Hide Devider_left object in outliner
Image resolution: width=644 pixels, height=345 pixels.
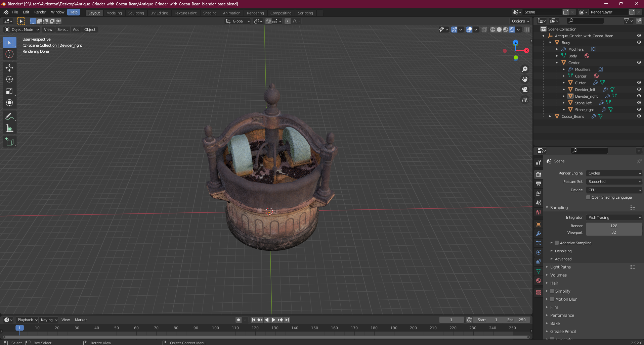[639, 89]
